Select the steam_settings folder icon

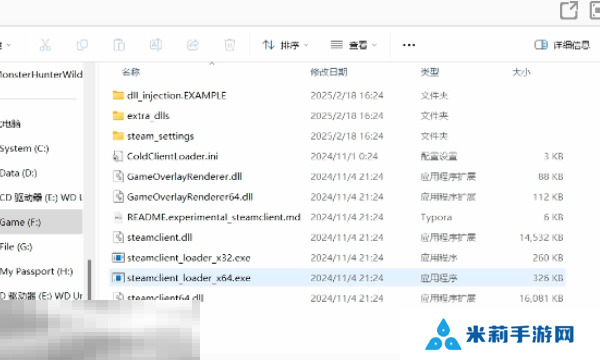118,136
